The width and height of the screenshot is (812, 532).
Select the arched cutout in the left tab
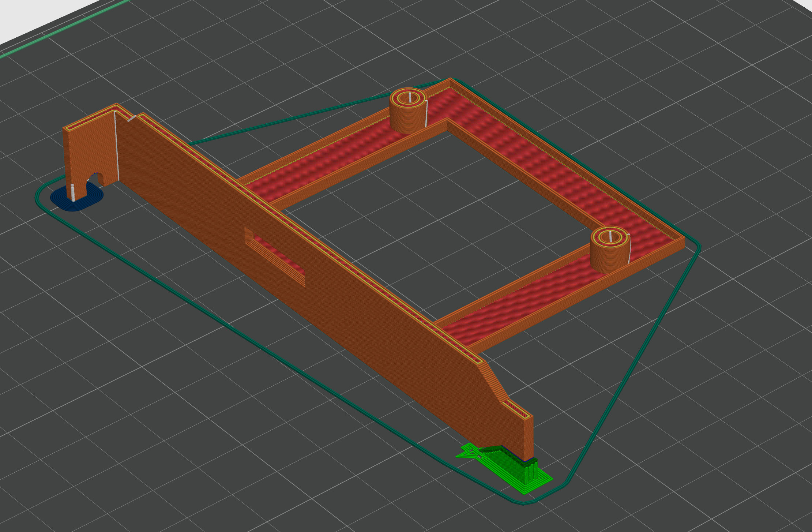[x=95, y=181]
